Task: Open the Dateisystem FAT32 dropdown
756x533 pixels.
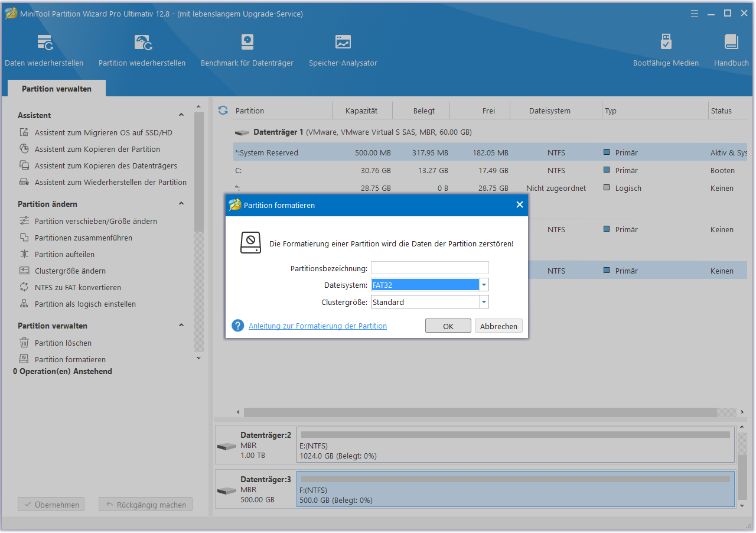Action: point(484,285)
